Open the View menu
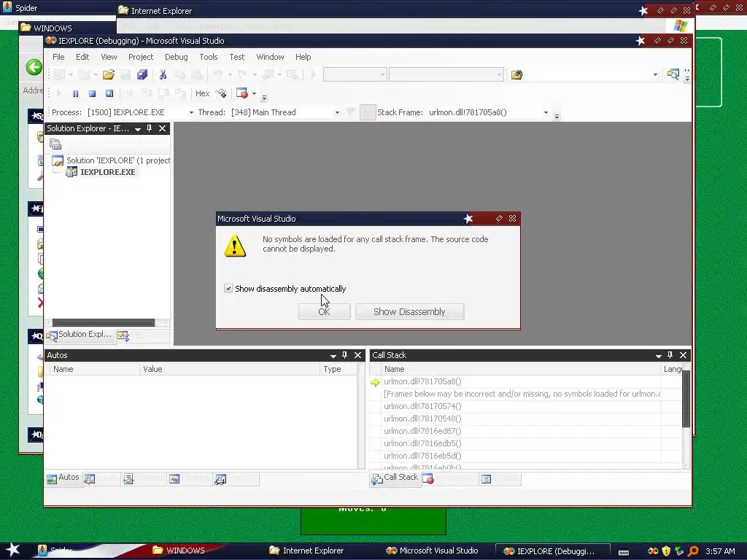The width and height of the screenshot is (747, 560). [109, 57]
